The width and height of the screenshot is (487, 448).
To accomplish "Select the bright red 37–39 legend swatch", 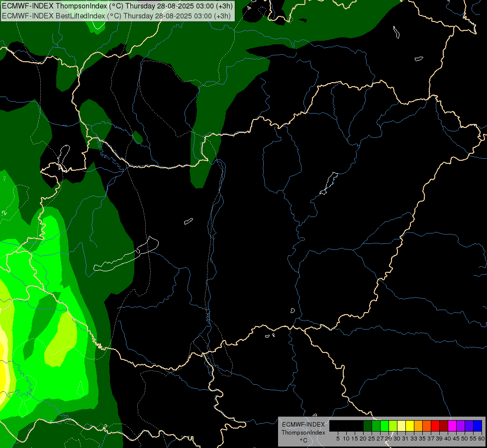I will pyautogui.click(x=435, y=426).
